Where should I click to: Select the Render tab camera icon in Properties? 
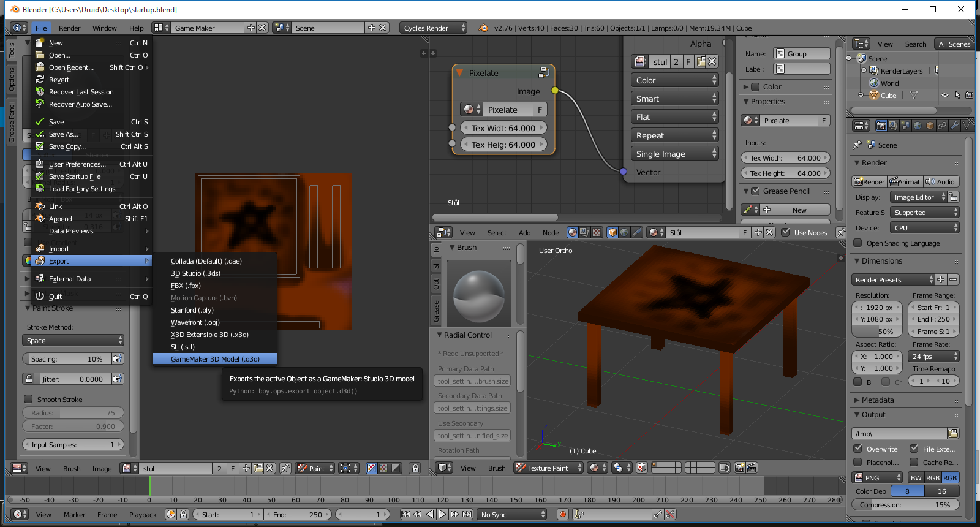(x=881, y=126)
